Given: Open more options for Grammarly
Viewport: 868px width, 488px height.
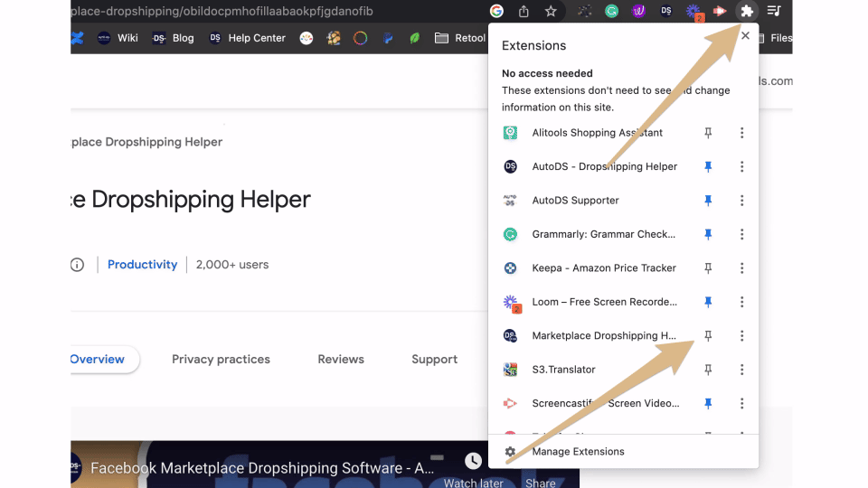Looking at the screenshot, I should click(x=741, y=234).
